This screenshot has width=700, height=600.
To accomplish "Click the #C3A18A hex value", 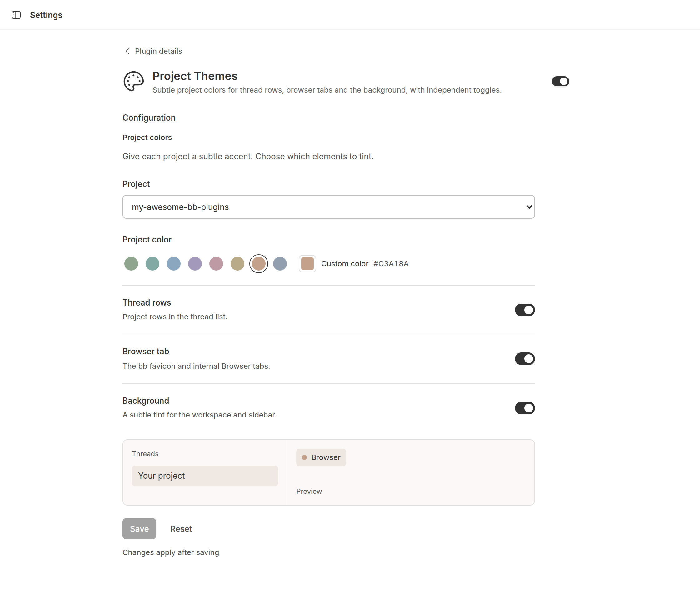I will [x=391, y=263].
